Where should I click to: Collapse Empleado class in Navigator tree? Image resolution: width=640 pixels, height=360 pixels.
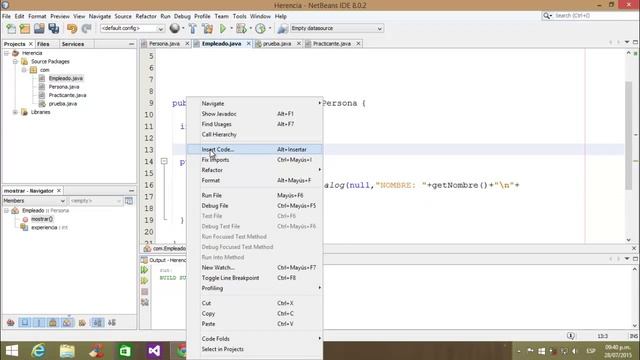[7, 211]
